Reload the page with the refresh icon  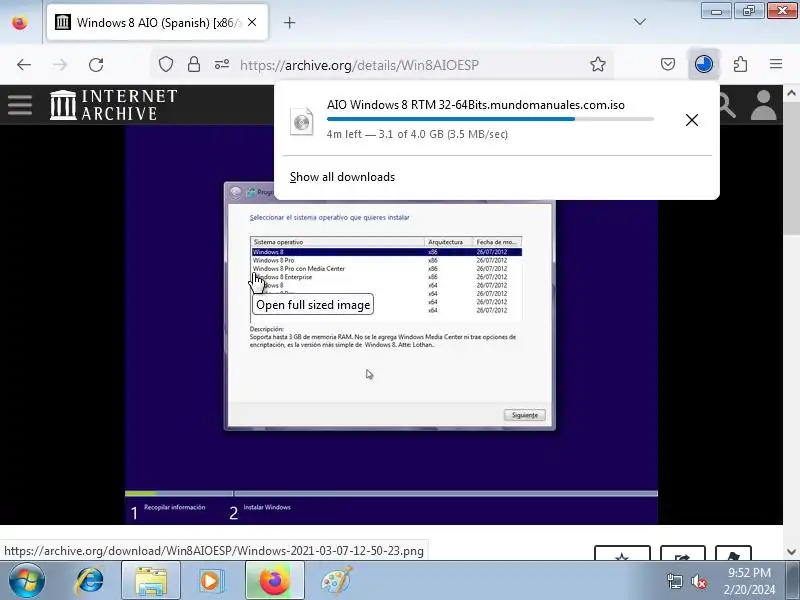[96, 65]
